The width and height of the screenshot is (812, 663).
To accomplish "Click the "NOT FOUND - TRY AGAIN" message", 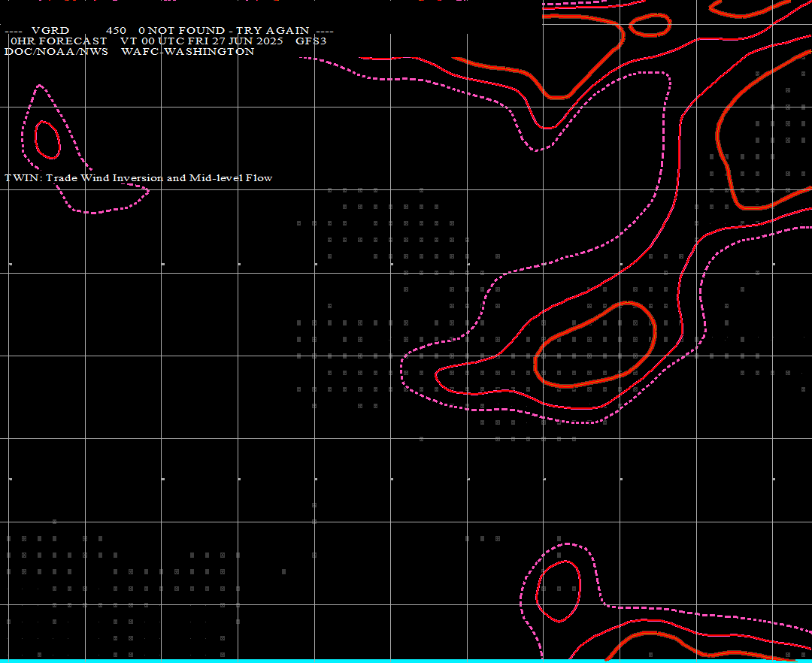I will (229, 31).
